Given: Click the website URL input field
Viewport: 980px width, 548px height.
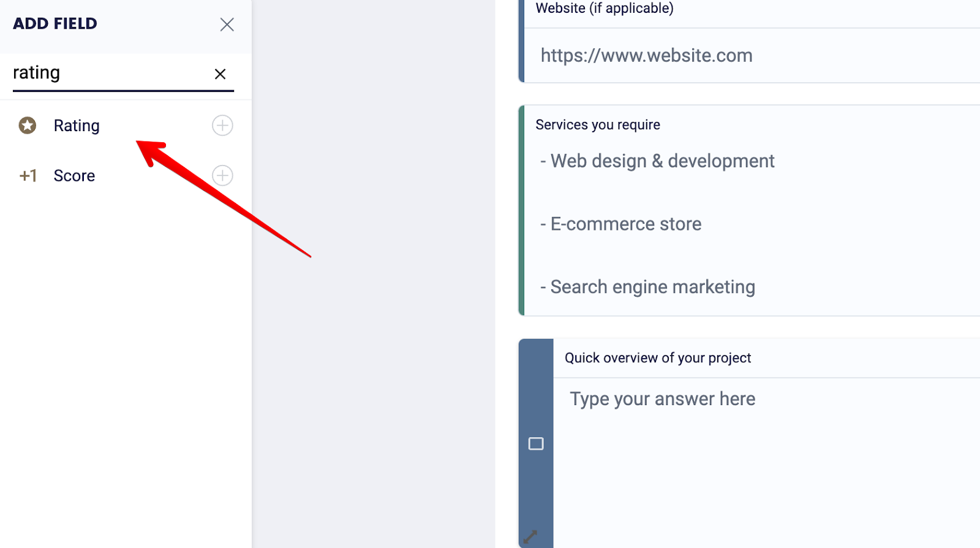Looking at the screenshot, I should click(752, 55).
